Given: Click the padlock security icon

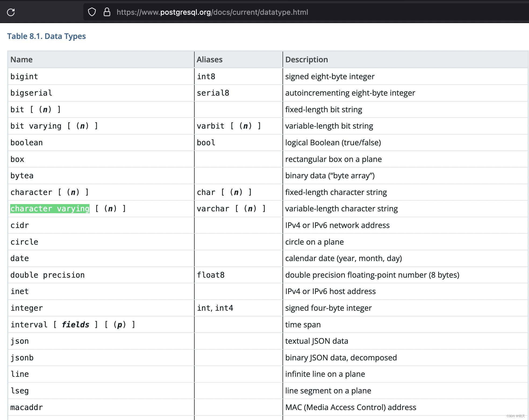Looking at the screenshot, I should [x=107, y=12].
